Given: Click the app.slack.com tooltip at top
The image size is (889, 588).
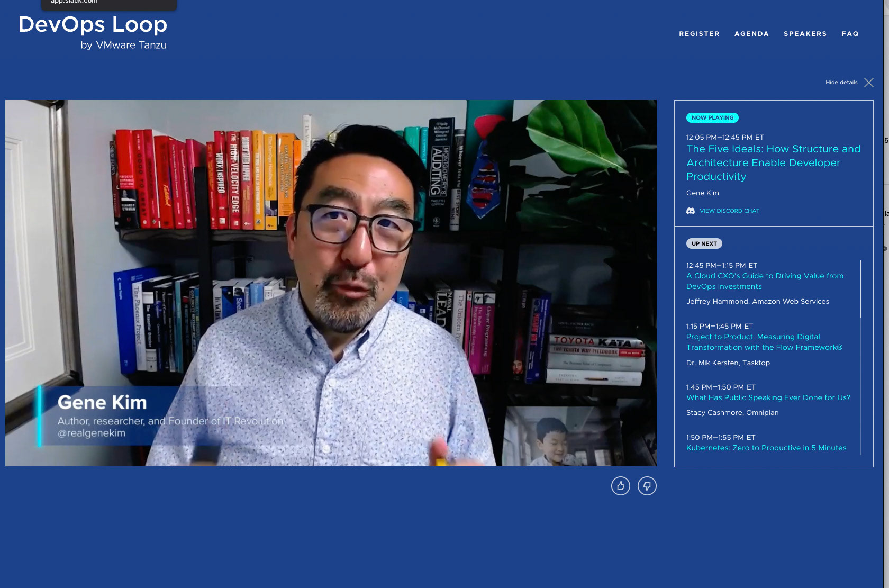Looking at the screenshot, I should 109,4.
